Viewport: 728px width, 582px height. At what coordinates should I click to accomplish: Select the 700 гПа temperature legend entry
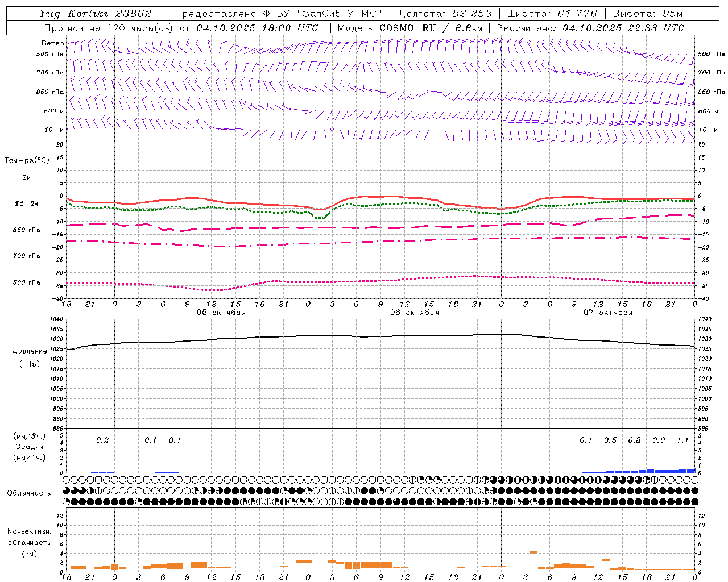pos(26,256)
